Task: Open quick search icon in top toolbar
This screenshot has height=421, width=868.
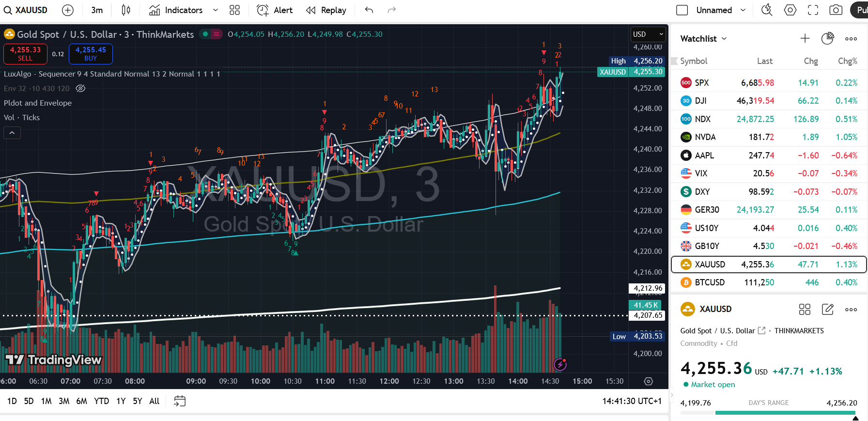Action: coord(767,10)
